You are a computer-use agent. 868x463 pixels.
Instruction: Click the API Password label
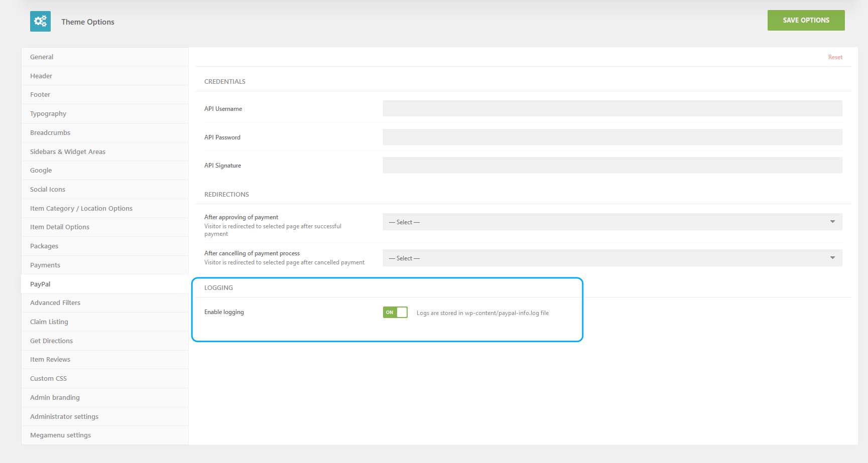222,137
